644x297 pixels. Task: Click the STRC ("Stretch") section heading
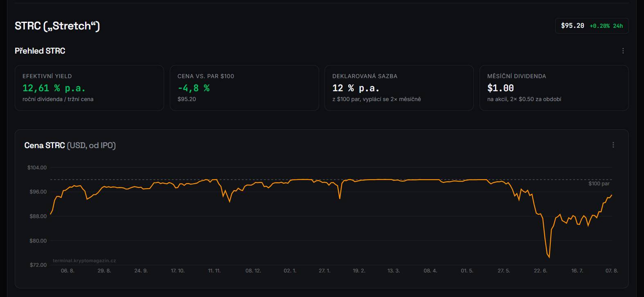tap(57, 26)
